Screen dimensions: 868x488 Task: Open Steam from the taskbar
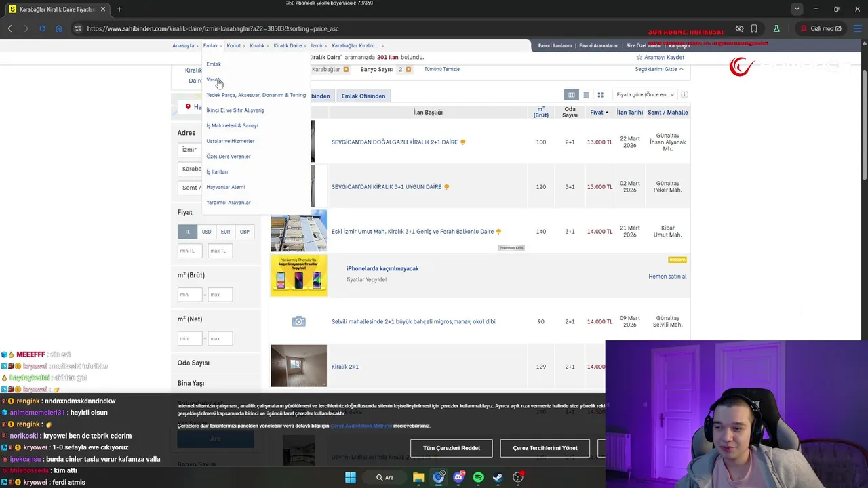(x=498, y=477)
